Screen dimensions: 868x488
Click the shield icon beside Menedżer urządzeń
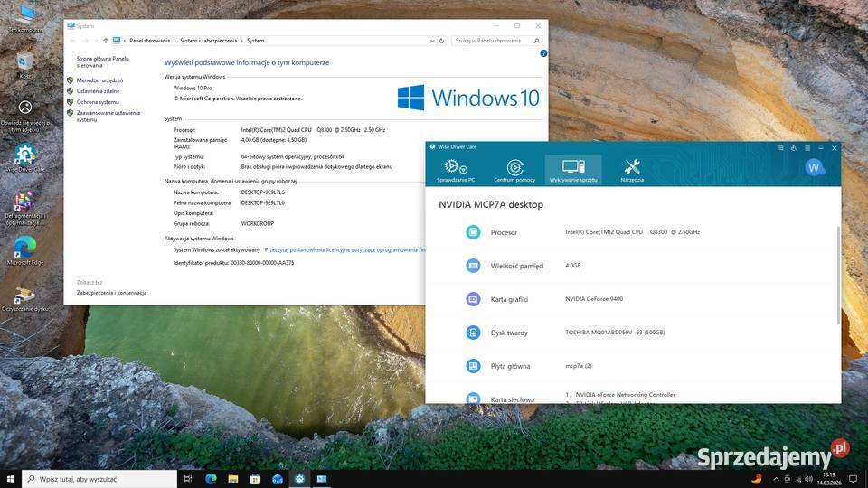pos(71,80)
